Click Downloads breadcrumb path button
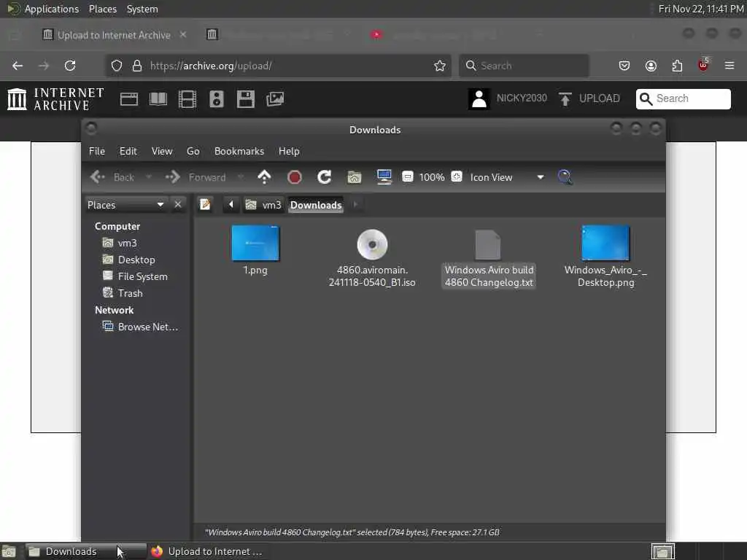Screen dimensions: 747x560 [x=316, y=205]
